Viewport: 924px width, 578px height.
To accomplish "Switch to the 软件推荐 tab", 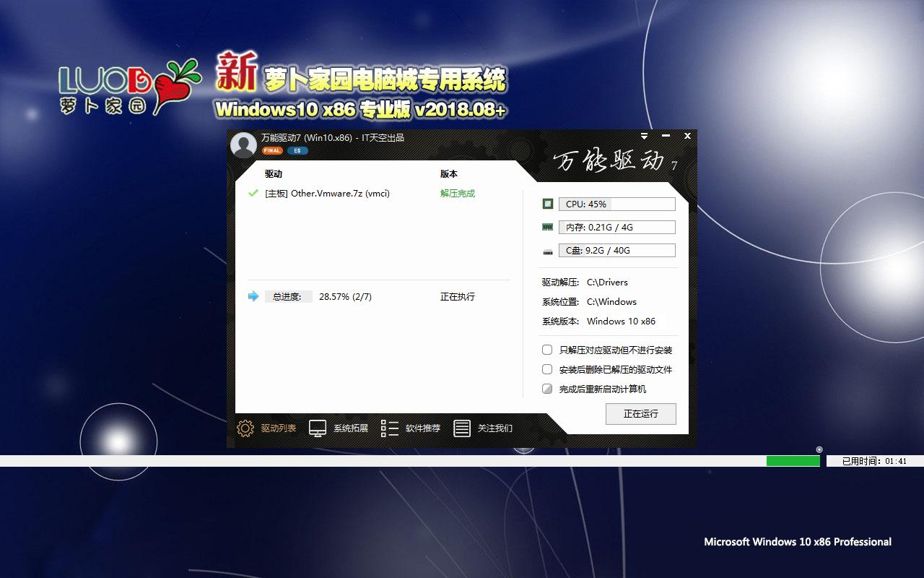I will pos(423,428).
